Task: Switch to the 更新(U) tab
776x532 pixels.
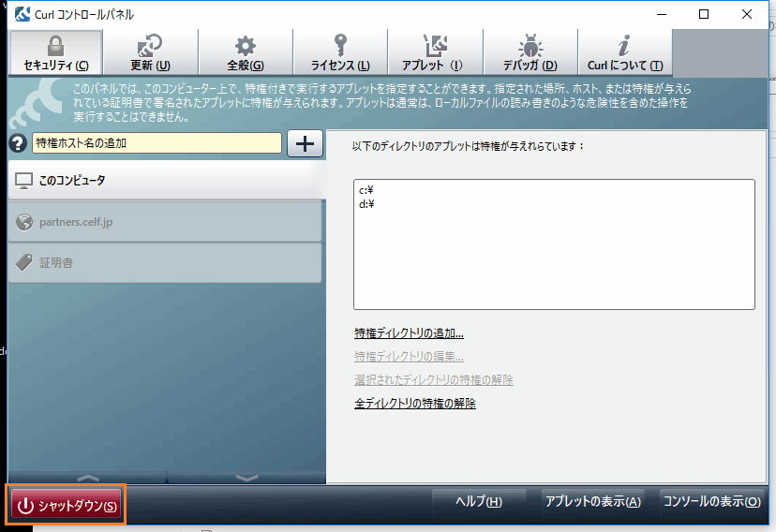Action: [151, 52]
